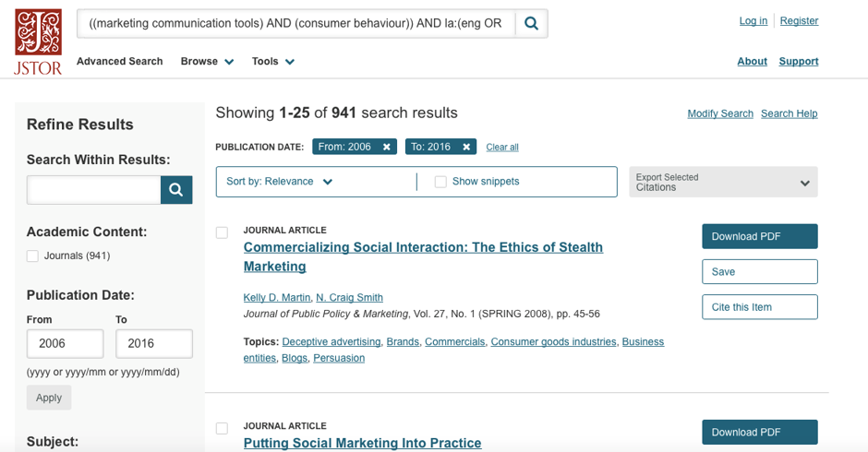
Task: Click Cite this Item button
Action: (759, 307)
